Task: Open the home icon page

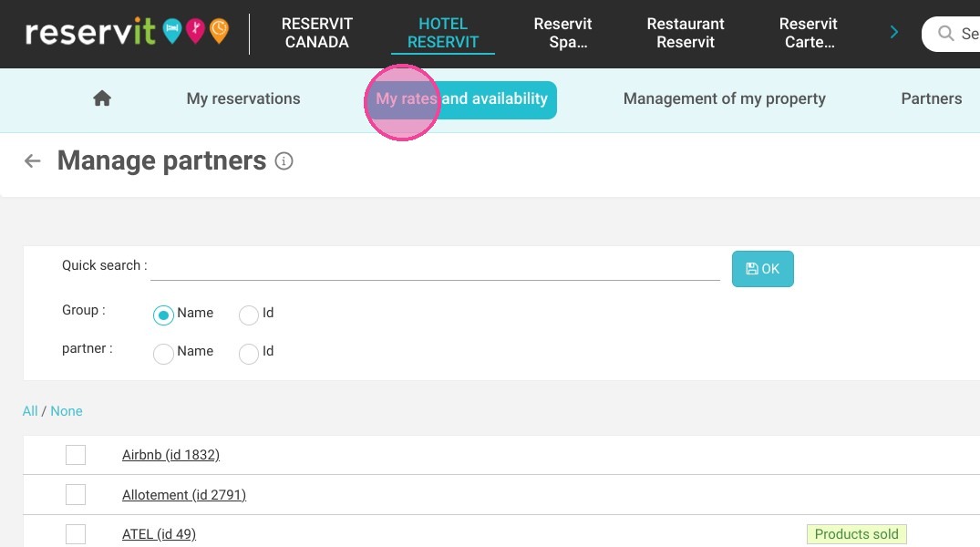Action: [x=102, y=98]
